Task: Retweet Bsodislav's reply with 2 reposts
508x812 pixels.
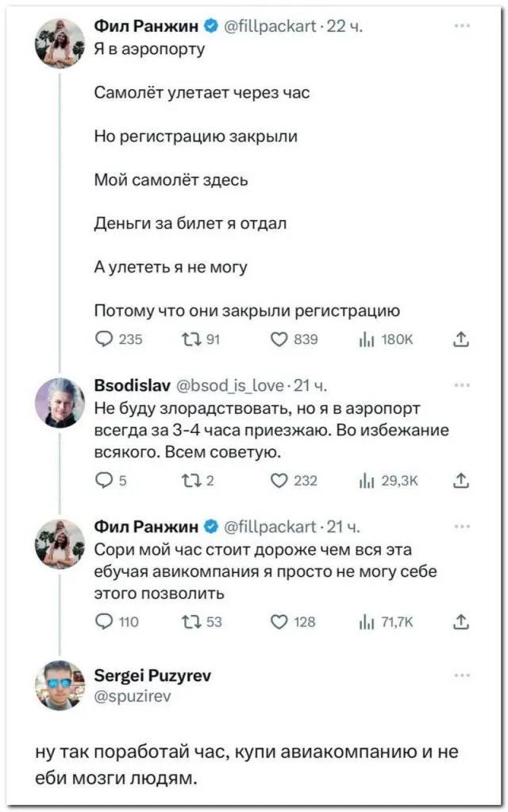Action: point(193,480)
